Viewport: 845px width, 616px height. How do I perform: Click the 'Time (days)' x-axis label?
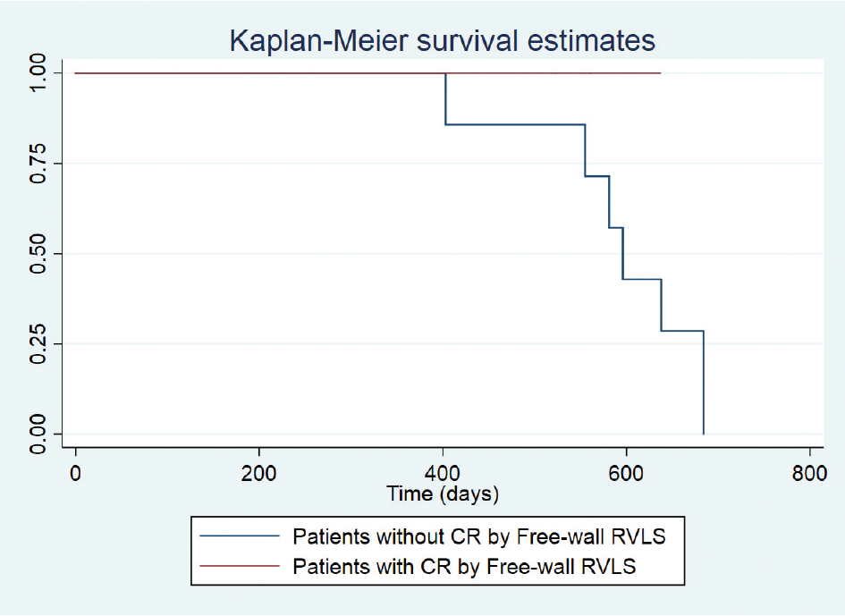click(443, 494)
